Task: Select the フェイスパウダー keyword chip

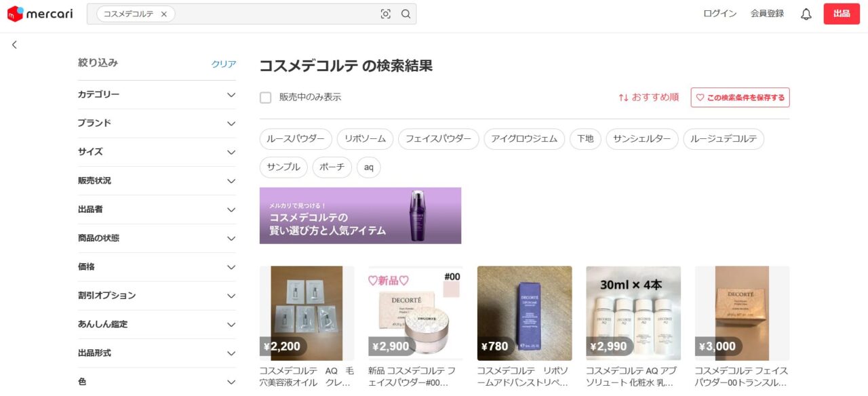Action: pyautogui.click(x=438, y=139)
